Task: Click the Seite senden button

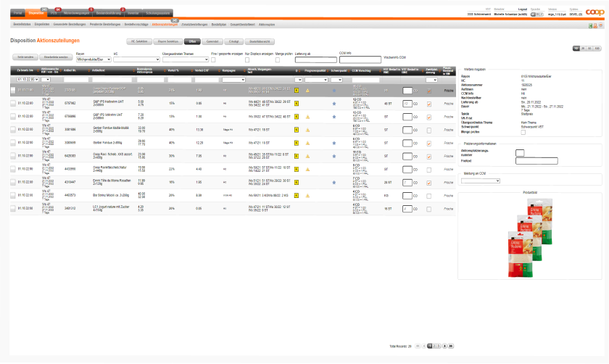Action: pos(25,57)
